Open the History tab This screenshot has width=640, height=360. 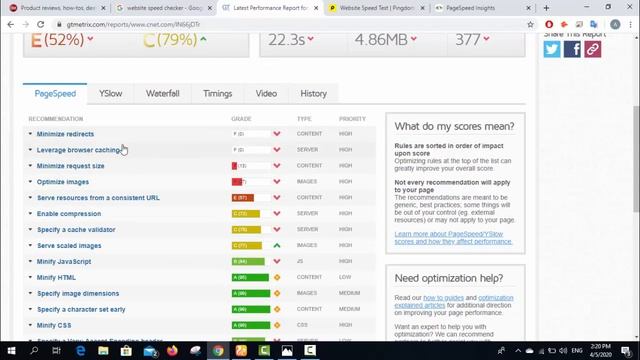click(313, 94)
